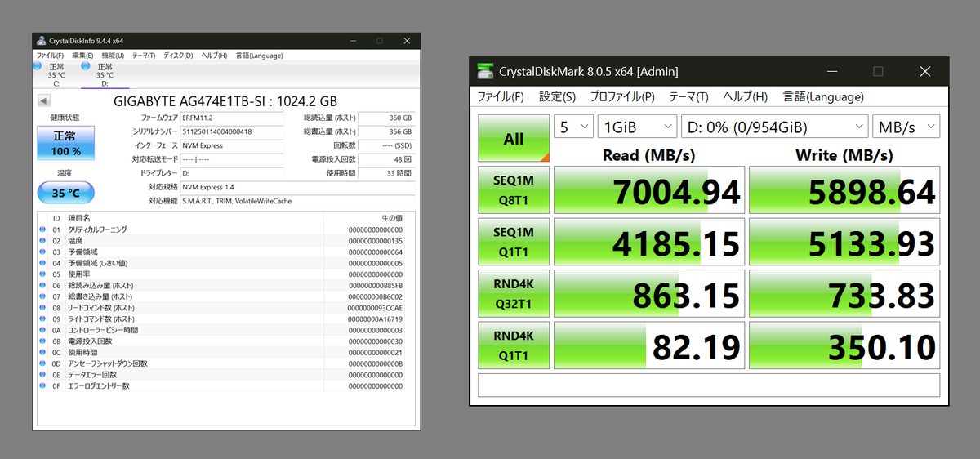The height and width of the screenshot is (459, 980).
Task: Click status orb of attribute 0F エラーログエントリー数
Action: pyautogui.click(x=43, y=385)
